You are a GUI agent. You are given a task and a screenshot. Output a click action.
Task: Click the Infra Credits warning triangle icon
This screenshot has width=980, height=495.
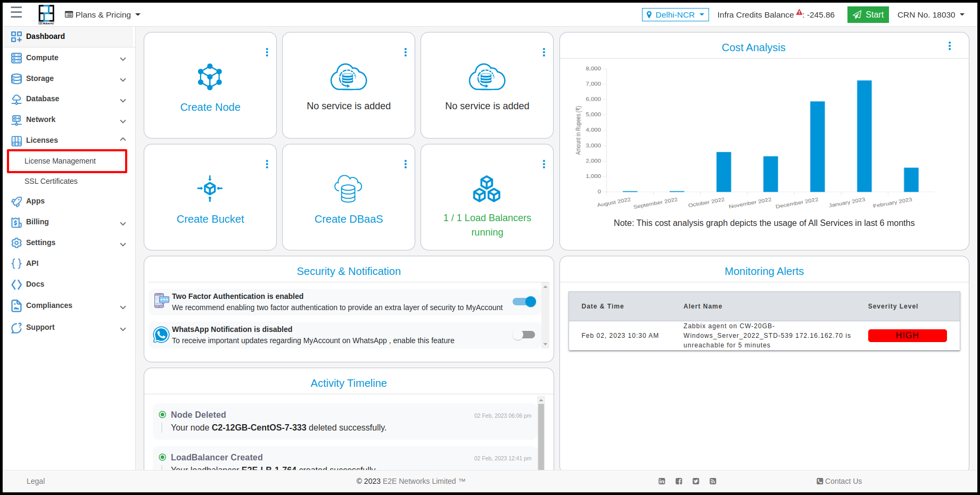point(799,12)
